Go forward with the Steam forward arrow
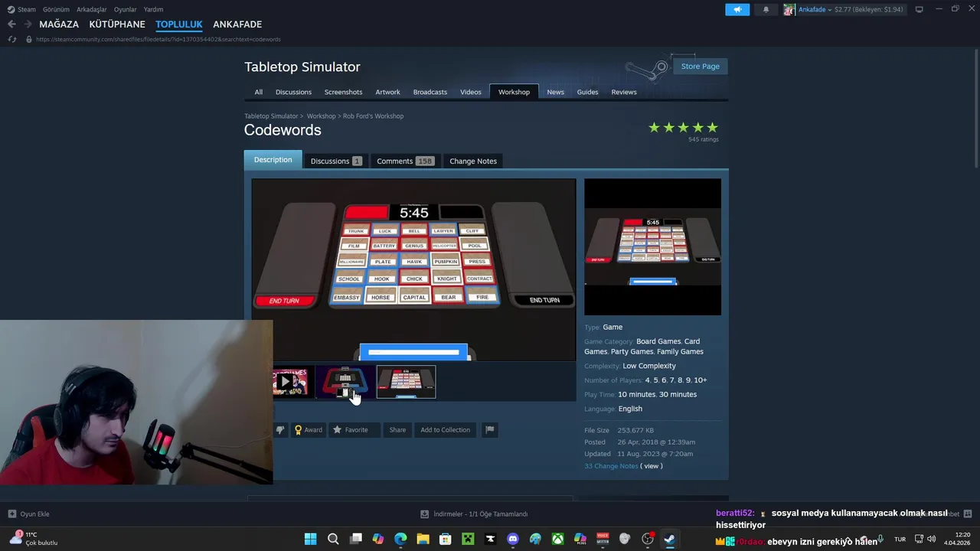 coord(28,24)
